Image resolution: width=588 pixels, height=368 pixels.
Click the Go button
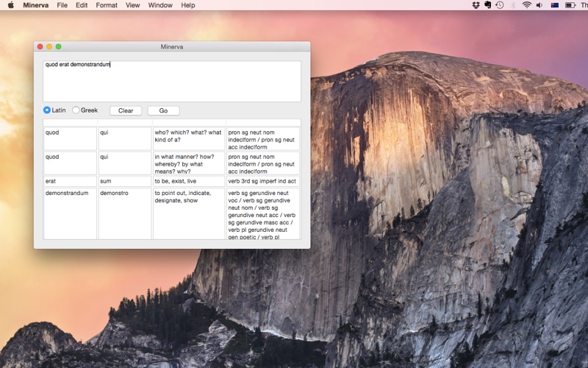click(x=163, y=110)
